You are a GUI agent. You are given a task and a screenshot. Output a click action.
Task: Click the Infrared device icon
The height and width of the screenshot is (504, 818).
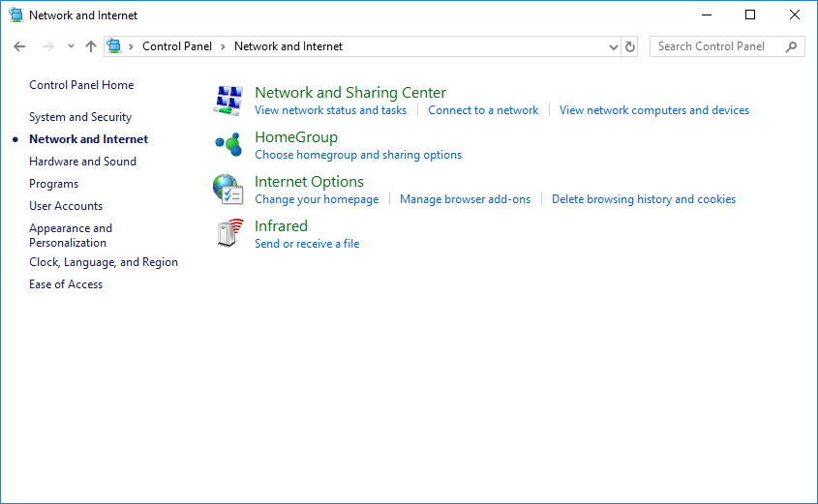[228, 233]
